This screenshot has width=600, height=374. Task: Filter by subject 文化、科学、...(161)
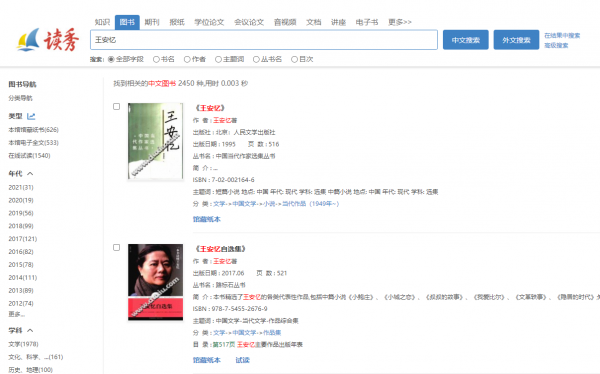pyautogui.click(x=36, y=357)
